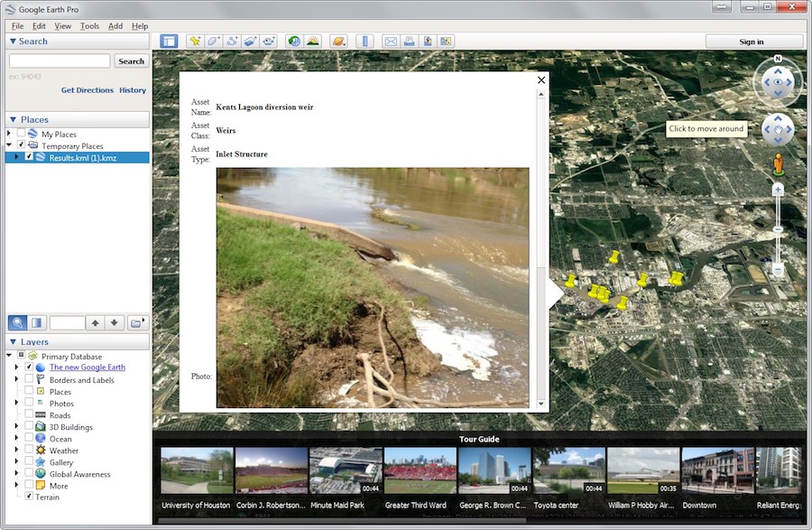The image size is (812, 530).
Task: Click the balloon scrollbar down arrow
Action: pyautogui.click(x=541, y=404)
